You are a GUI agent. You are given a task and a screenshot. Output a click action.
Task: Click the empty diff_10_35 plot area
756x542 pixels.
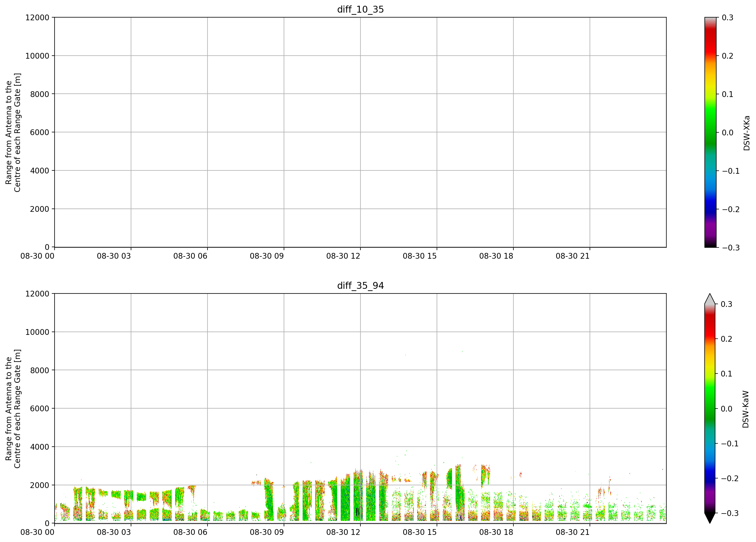click(360, 132)
